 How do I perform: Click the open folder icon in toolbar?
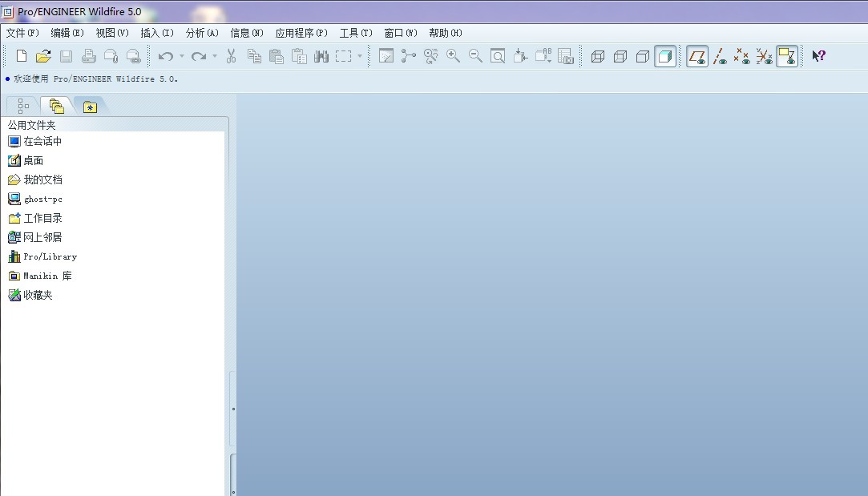tap(43, 56)
